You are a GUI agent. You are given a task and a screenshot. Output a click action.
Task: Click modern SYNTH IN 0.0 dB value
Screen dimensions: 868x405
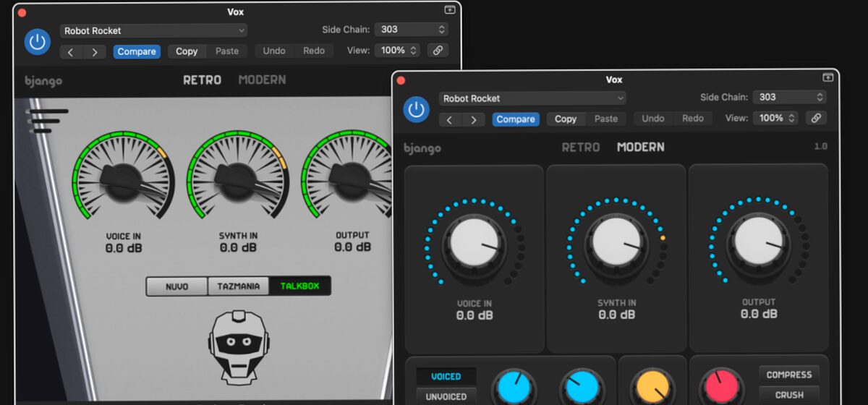coord(616,315)
